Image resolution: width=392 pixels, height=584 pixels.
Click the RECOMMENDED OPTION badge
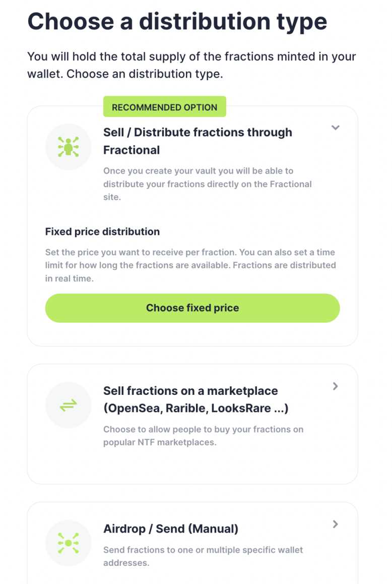coord(164,106)
